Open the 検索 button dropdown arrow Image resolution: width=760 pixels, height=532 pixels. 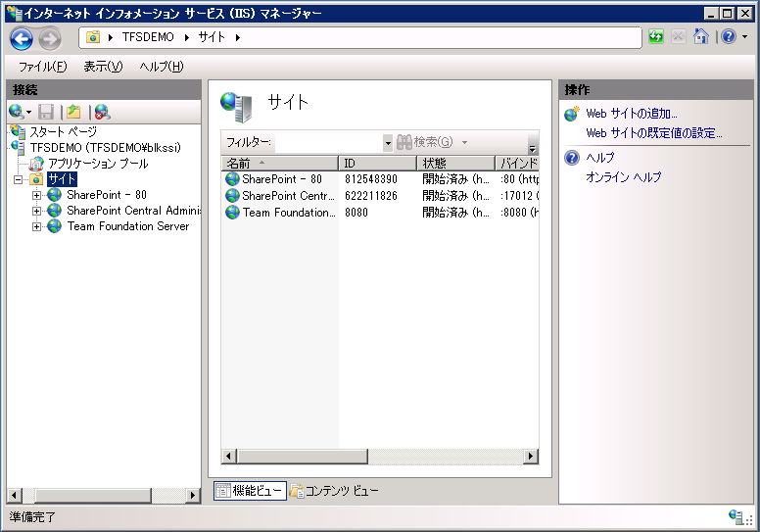(465, 142)
